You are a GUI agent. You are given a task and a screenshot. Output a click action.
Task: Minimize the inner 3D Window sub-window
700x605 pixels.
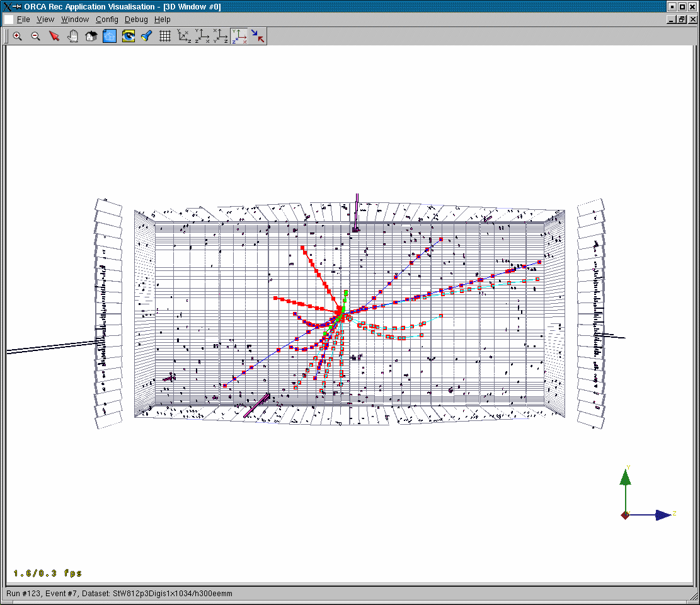pos(672,20)
